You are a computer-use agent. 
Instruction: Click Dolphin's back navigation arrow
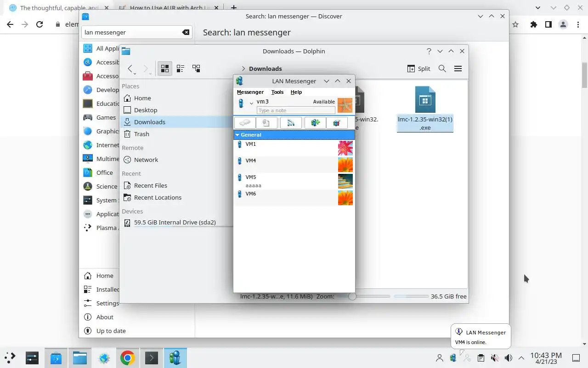coord(130,69)
